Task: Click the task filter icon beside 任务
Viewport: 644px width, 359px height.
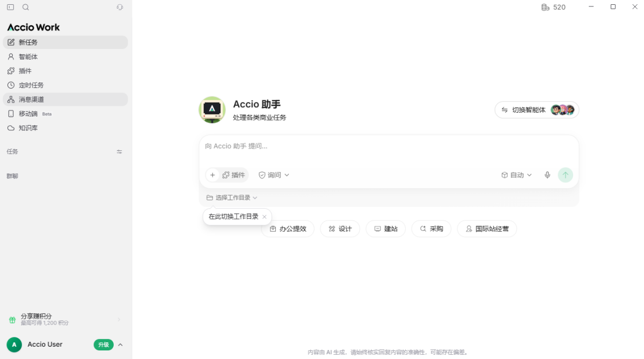Action: pos(119,152)
